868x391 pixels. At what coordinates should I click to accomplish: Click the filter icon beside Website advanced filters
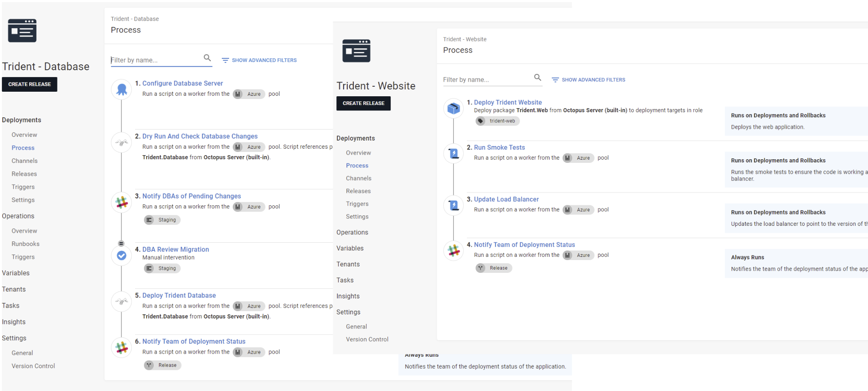click(x=555, y=80)
